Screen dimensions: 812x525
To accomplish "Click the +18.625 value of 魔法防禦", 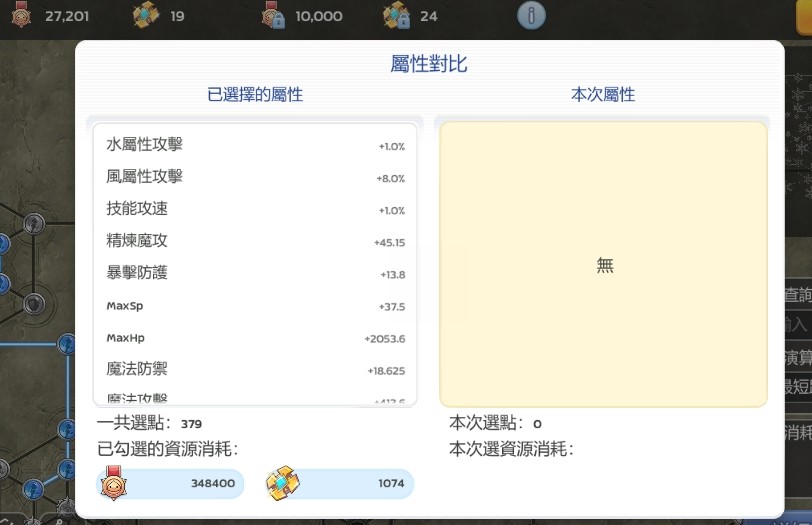I will (386, 371).
